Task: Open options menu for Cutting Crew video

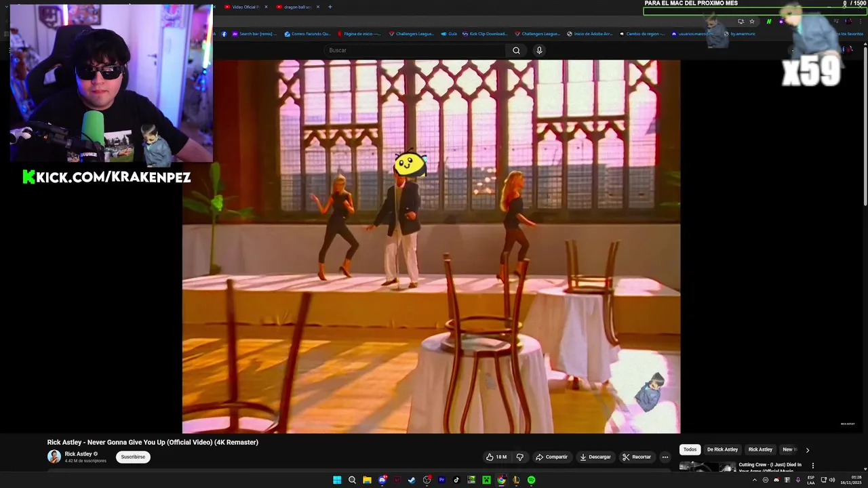Action: click(812, 466)
